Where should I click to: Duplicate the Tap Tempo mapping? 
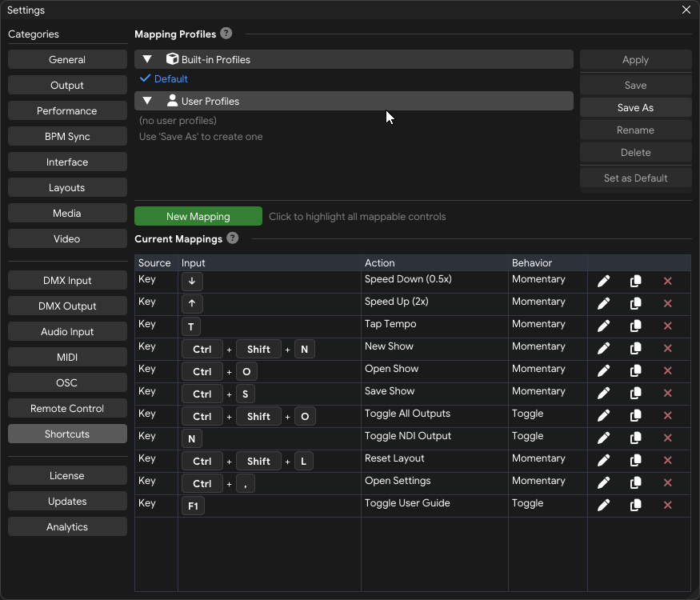(636, 326)
